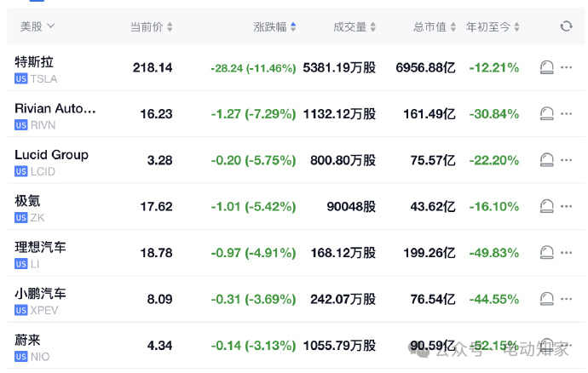Sort by 总市值 column
The image size is (588, 373).
(435, 26)
